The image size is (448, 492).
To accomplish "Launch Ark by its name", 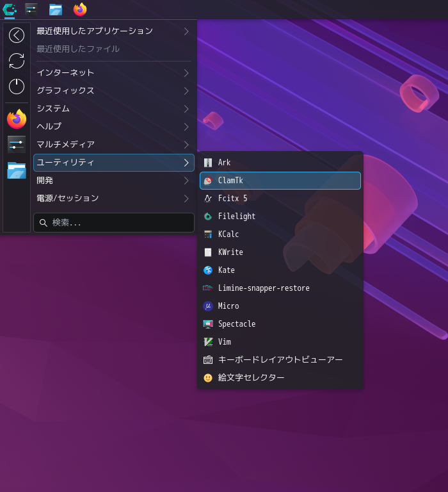I will (x=224, y=163).
